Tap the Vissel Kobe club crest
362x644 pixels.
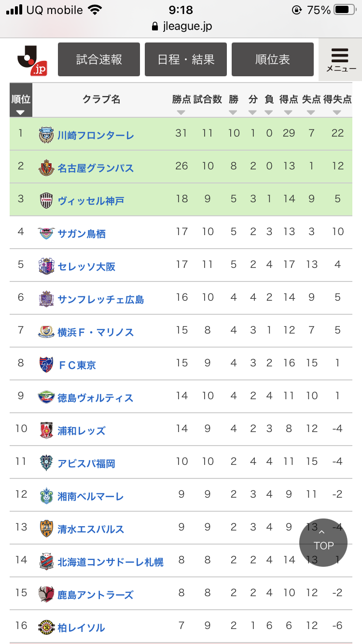point(46,200)
